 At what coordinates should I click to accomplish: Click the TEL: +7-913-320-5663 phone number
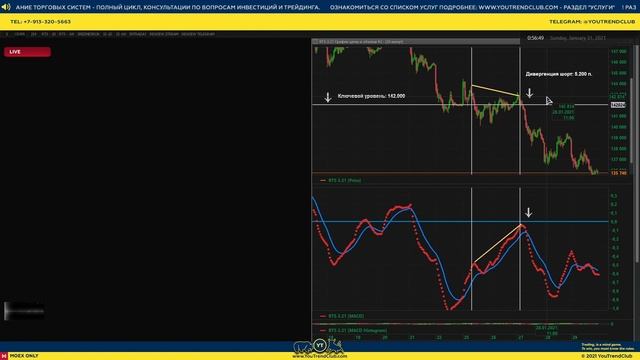point(40,22)
